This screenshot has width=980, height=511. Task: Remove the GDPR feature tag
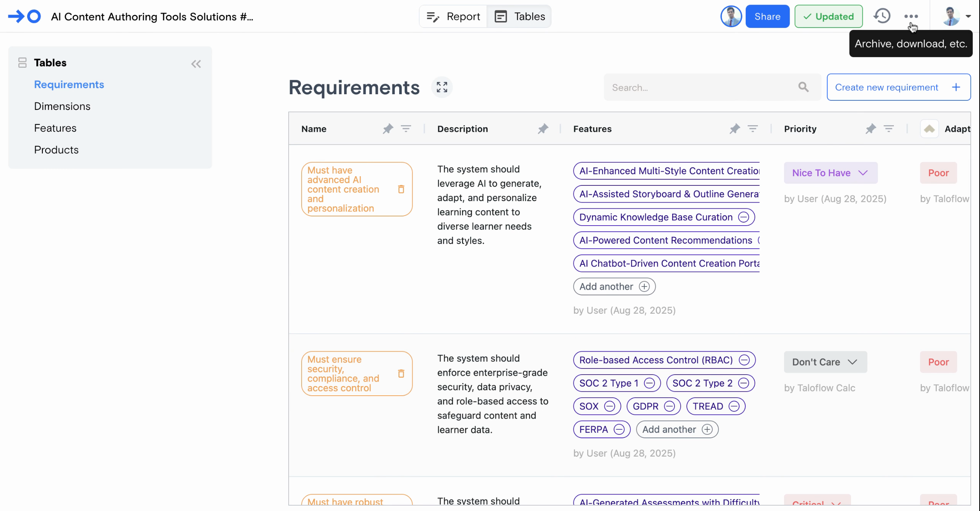coord(669,406)
